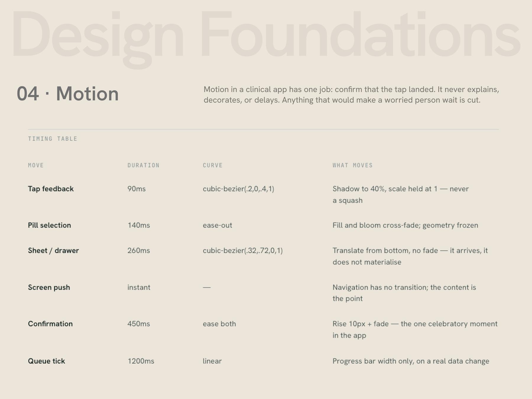Click the '04 · Motion' section heading
Viewport: 532px width, 399px height.
(x=68, y=94)
